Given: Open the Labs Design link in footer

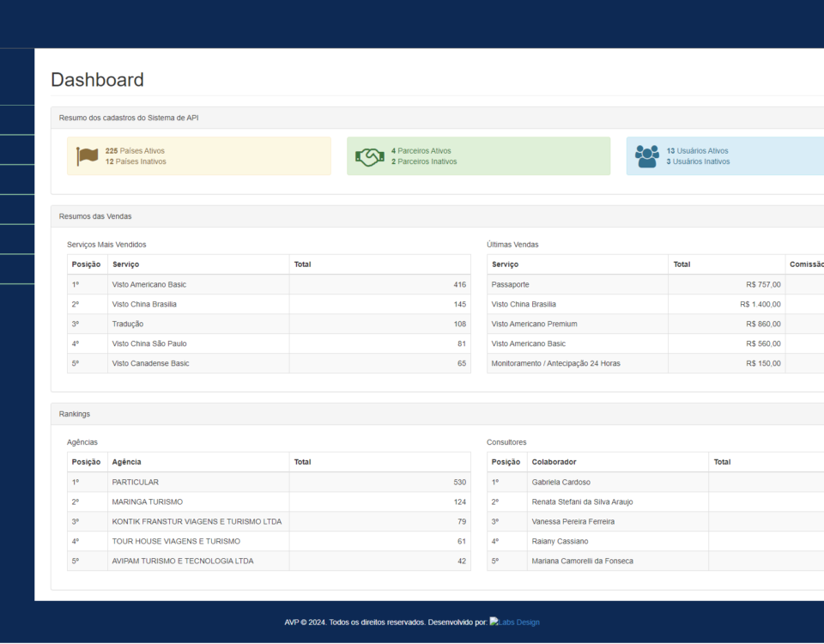Looking at the screenshot, I should click(514, 622).
